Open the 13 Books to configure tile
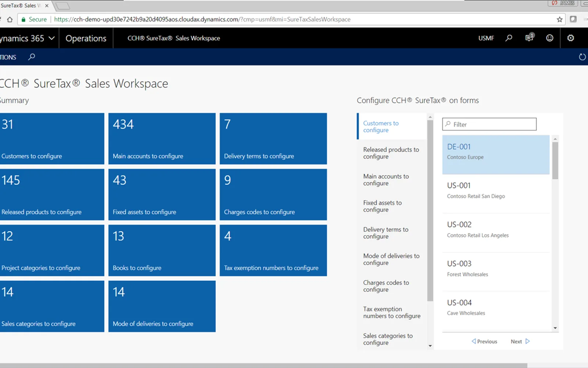This screenshot has width=588, height=368. tap(162, 251)
